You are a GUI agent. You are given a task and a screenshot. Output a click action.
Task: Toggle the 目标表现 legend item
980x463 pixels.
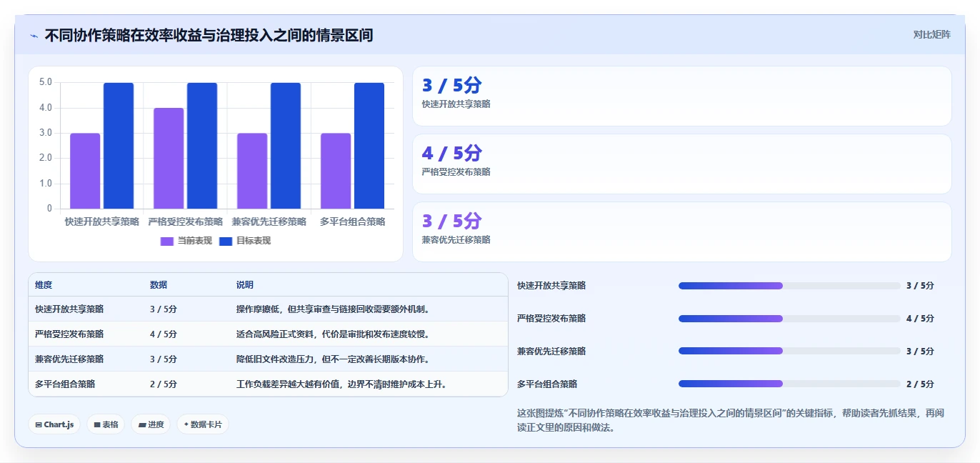[x=245, y=241]
